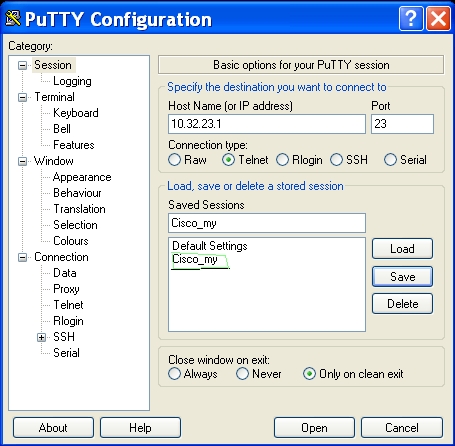Collapse the Connection tree node
This screenshot has height=446, width=455.
tap(22, 257)
